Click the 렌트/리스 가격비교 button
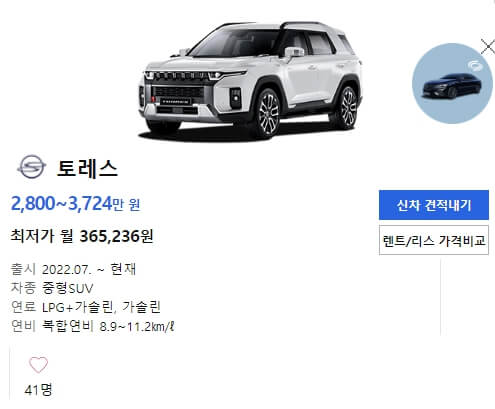 434,240
